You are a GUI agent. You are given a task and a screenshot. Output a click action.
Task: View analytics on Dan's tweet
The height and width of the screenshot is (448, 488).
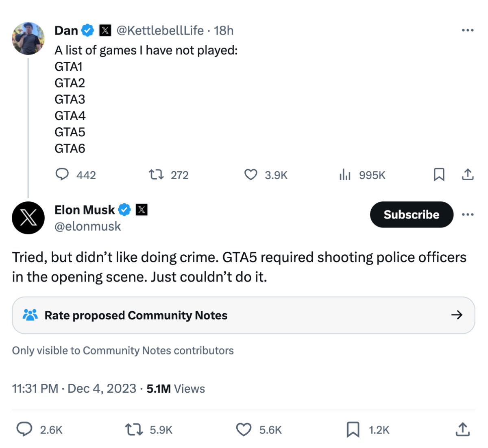pyautogui.click(x=345, y=175)
